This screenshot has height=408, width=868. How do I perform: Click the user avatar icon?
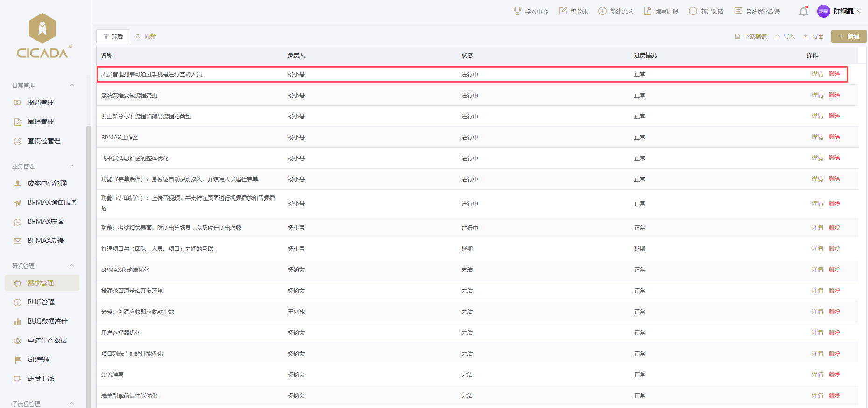(x=824, y=11)
